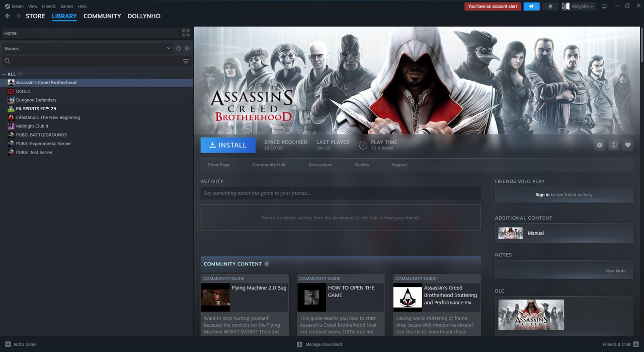
Task: Open game settings gear icon
Action: (599, 145)
